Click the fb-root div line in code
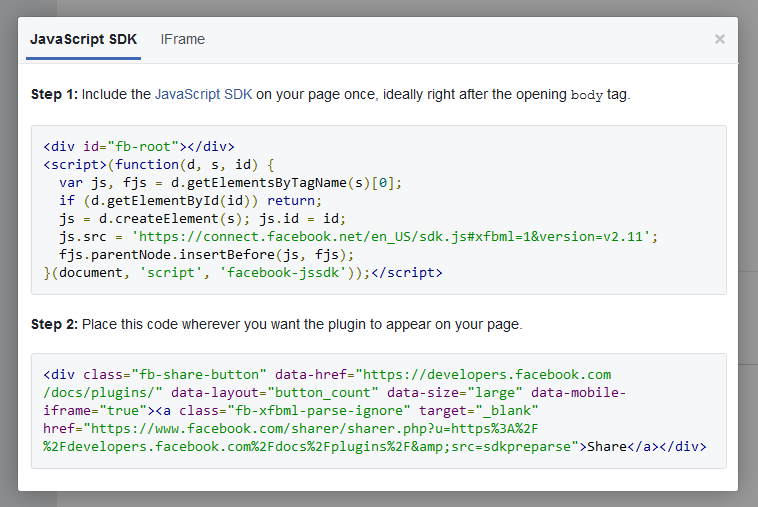 pos(139,146)
